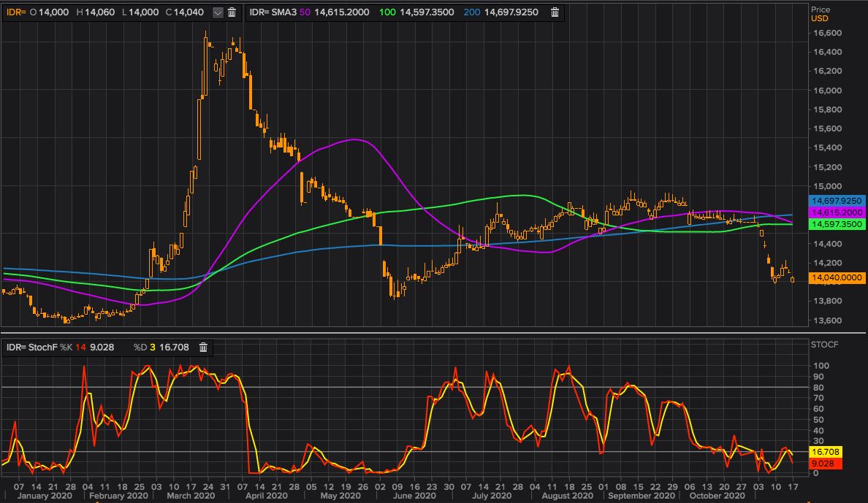
Task: Click the October 2020 label on time axis
Action: point(717,496)
